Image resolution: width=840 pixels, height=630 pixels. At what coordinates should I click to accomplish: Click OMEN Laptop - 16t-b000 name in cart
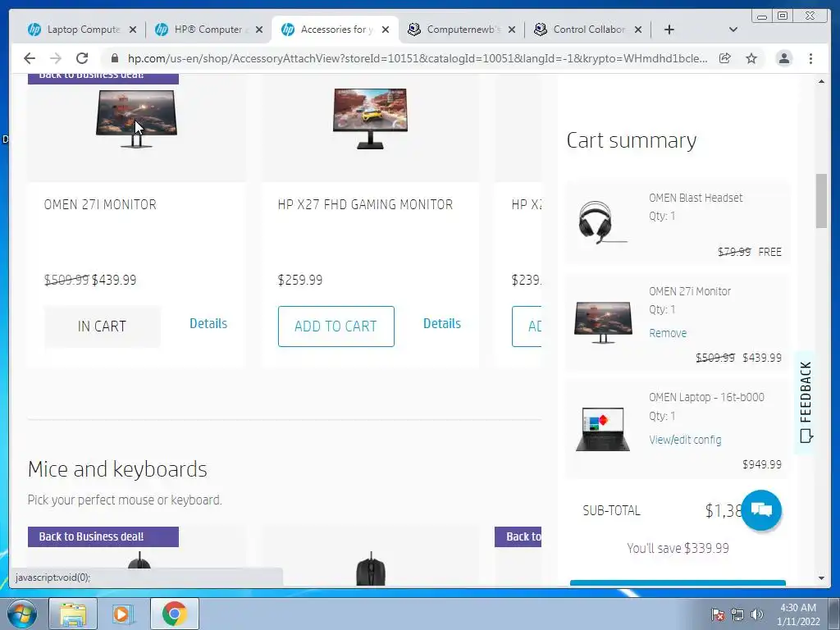pyautogui.click(x=706, y=397)
